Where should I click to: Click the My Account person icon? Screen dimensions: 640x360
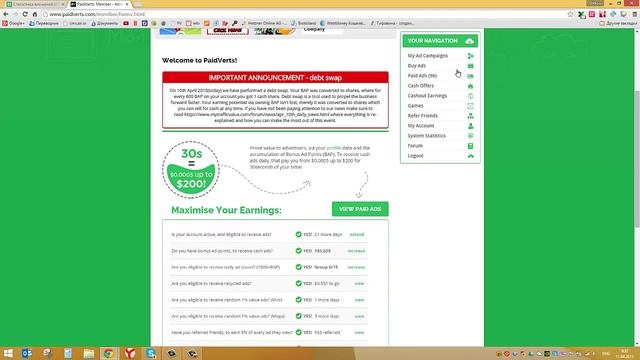point(470,126)
